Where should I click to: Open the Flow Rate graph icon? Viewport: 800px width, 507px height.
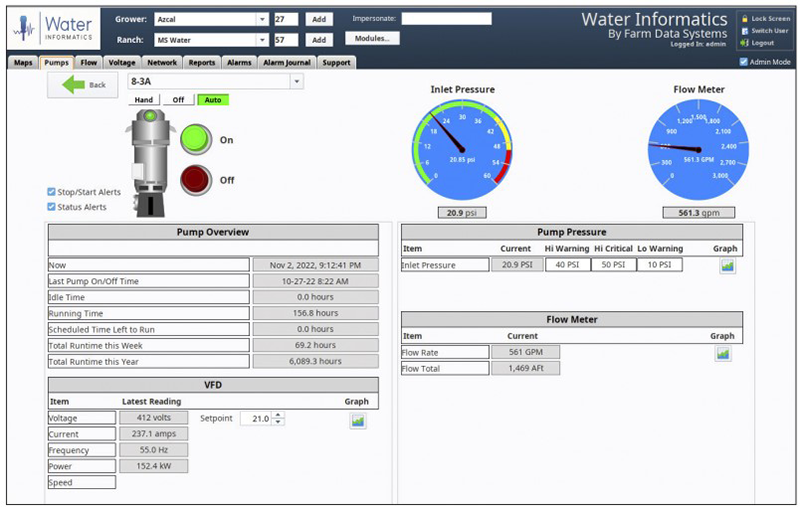tap(723, 353)
